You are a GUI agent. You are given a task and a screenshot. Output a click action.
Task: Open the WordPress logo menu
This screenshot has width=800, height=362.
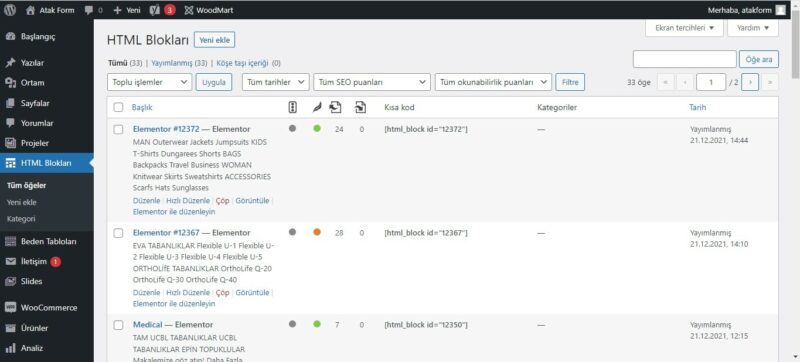click(10, 10)
